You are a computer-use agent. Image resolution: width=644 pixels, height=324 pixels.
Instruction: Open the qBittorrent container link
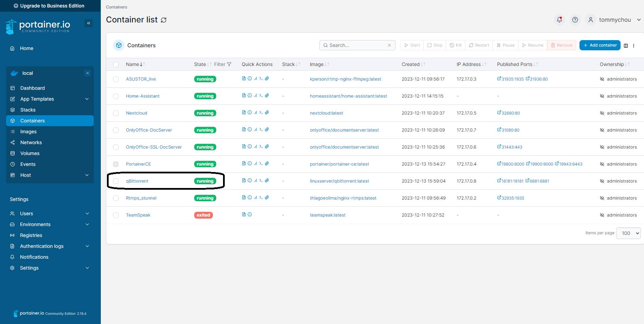click(x=137, y=181)
